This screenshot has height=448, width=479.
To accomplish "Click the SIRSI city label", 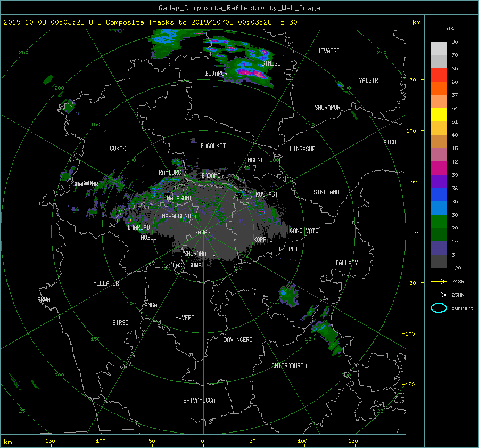I will 120,323.
